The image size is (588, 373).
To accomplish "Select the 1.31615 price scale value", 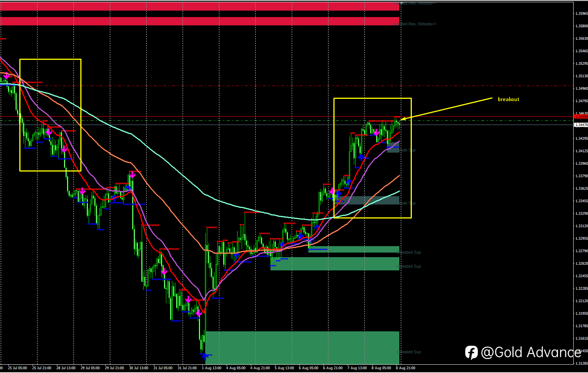I will click(x=582, y=339).
